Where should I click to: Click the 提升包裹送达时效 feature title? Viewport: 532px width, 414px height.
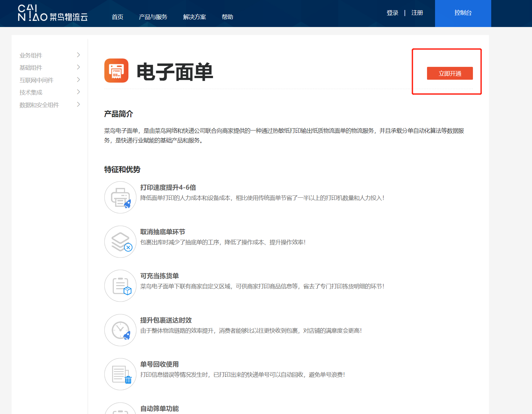point(166,320)
